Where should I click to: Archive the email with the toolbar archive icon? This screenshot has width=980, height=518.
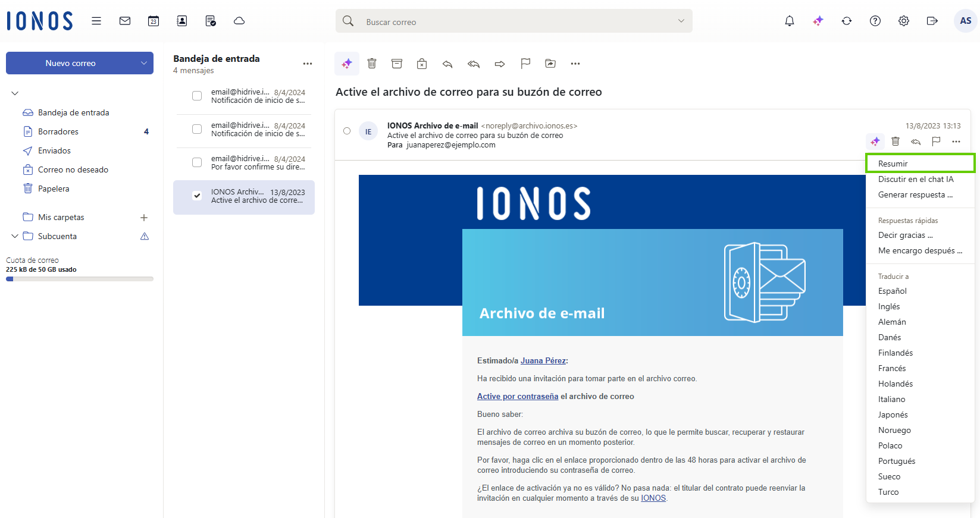[397, 64]
